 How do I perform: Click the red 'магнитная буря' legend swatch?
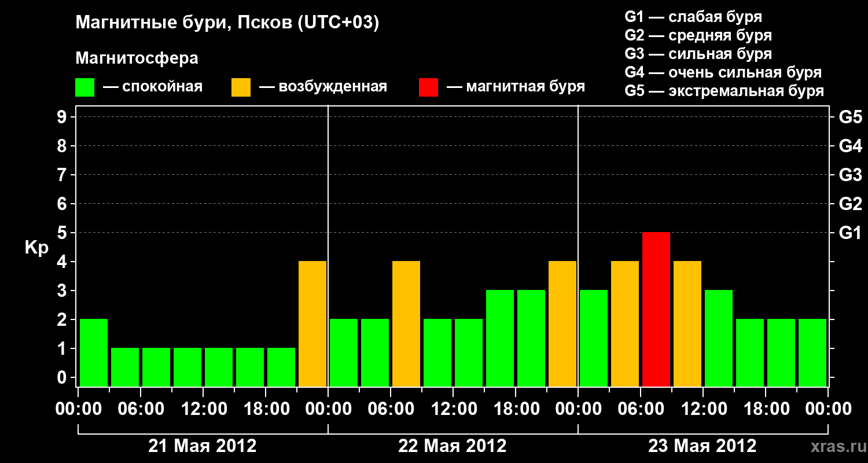pyautogui.click(x=428, y=87)
